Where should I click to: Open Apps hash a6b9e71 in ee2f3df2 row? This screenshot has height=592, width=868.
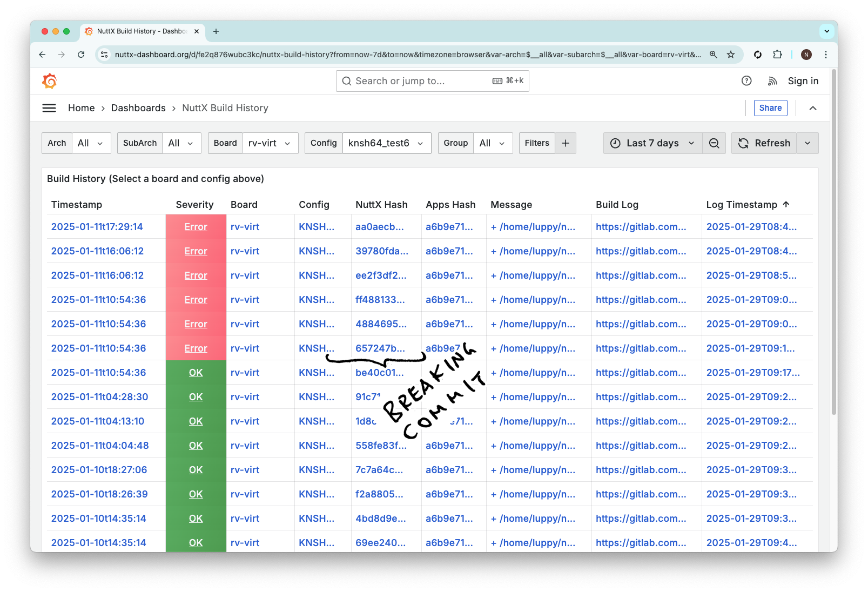(x=449, y=275)
